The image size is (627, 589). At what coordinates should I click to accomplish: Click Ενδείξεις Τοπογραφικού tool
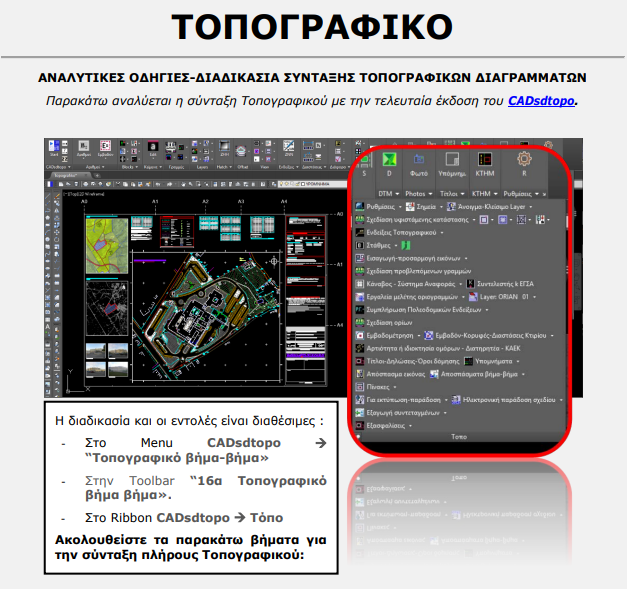[x=396, y=232]
